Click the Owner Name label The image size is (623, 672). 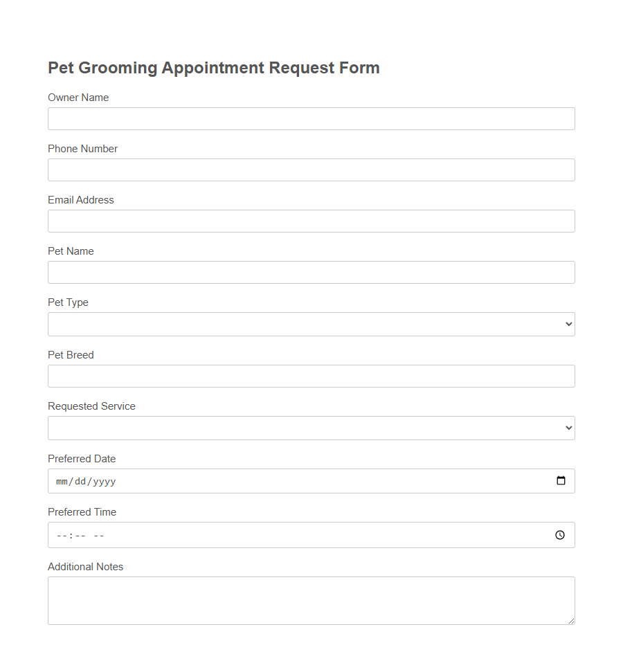click(78, 98)
